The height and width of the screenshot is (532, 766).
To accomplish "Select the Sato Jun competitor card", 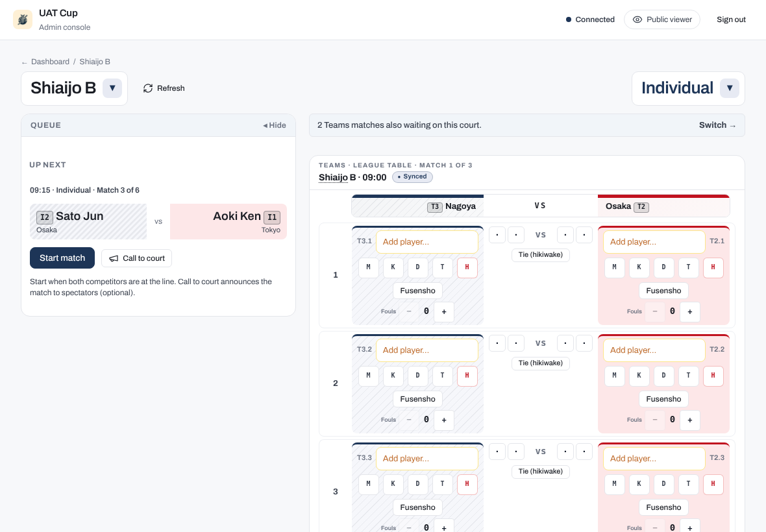I will click(x=88, y=222).
